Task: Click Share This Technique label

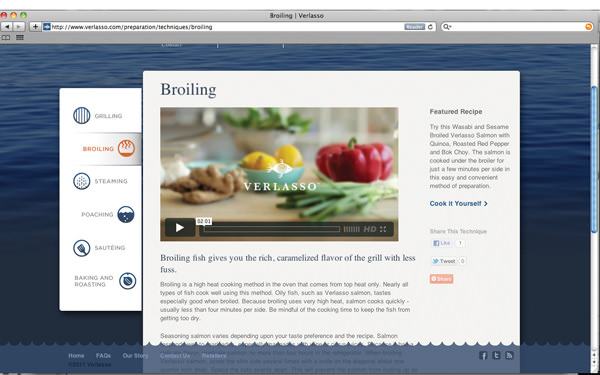Action: coord(458,232)
